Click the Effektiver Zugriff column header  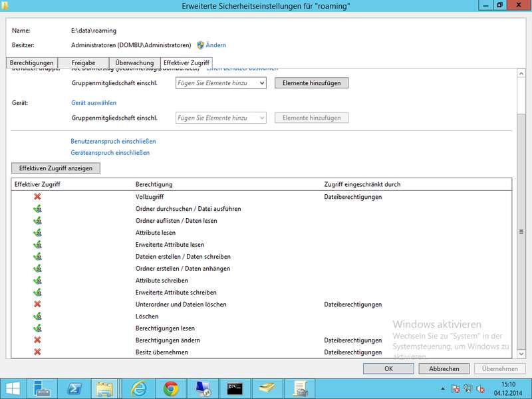37,185
